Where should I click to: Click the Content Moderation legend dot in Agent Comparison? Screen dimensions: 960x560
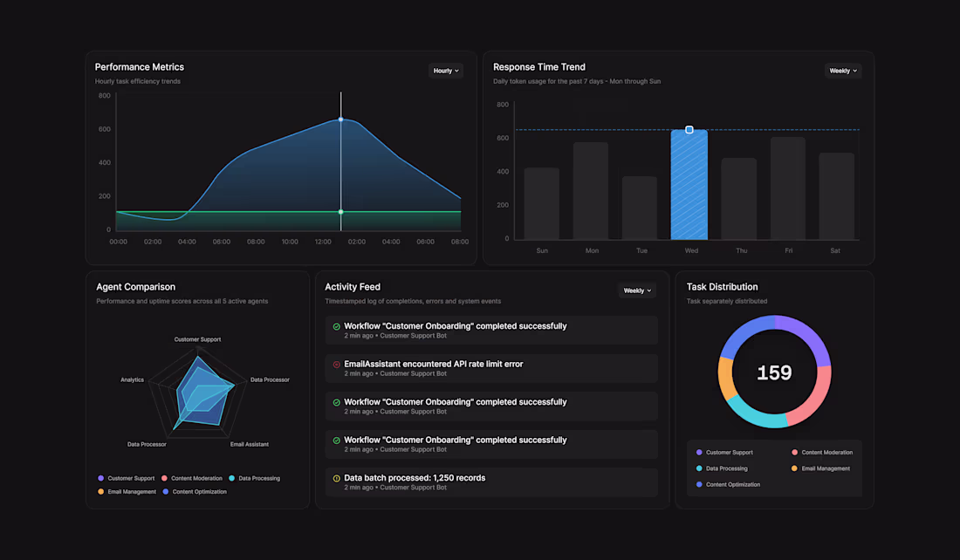163,478
